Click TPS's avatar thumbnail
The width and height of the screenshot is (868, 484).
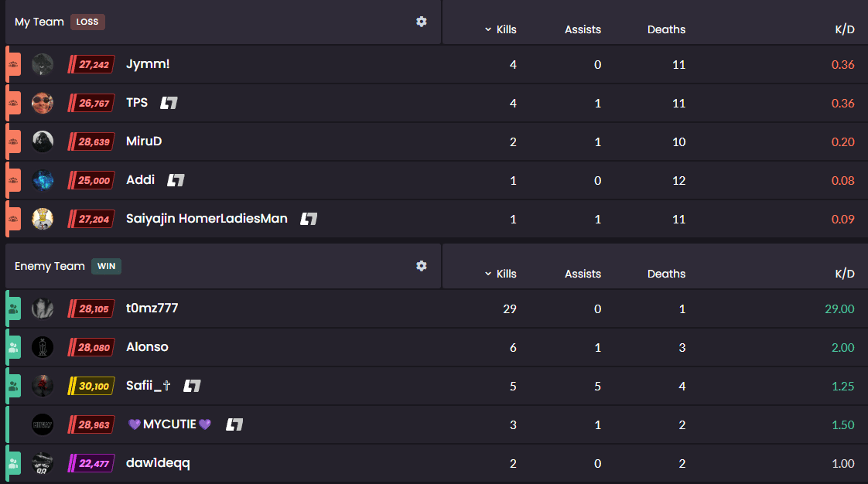pos(43,103)
